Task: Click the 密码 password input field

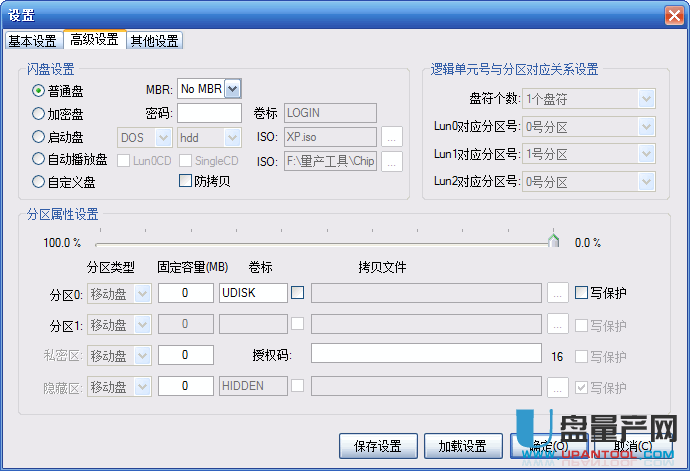Action: point(209,113)
